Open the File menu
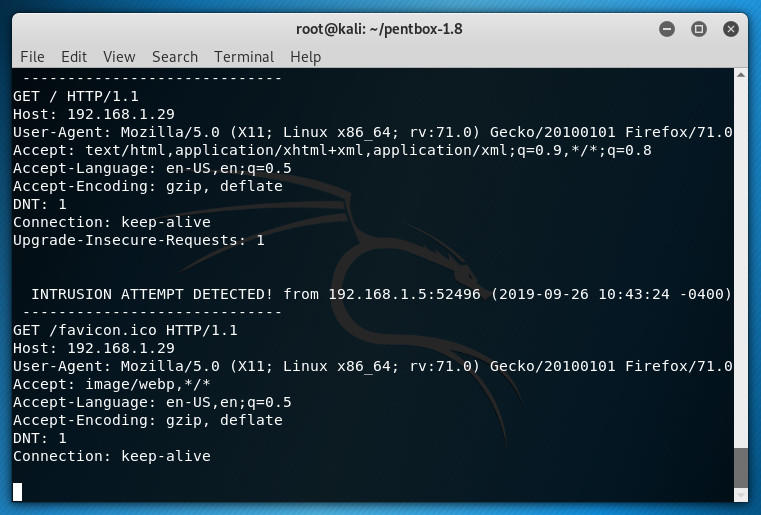The height and width of the screenshot is (515, 761). (x=32, y=57)
